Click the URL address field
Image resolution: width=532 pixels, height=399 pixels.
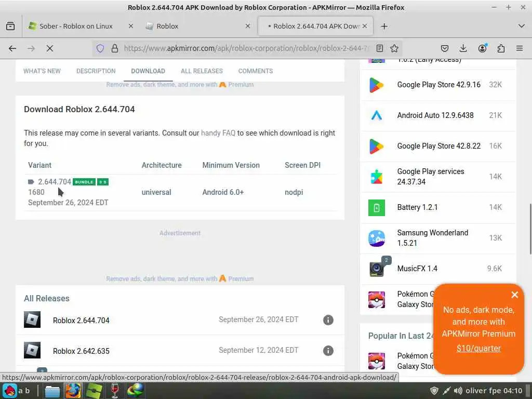tap(246, 48)
